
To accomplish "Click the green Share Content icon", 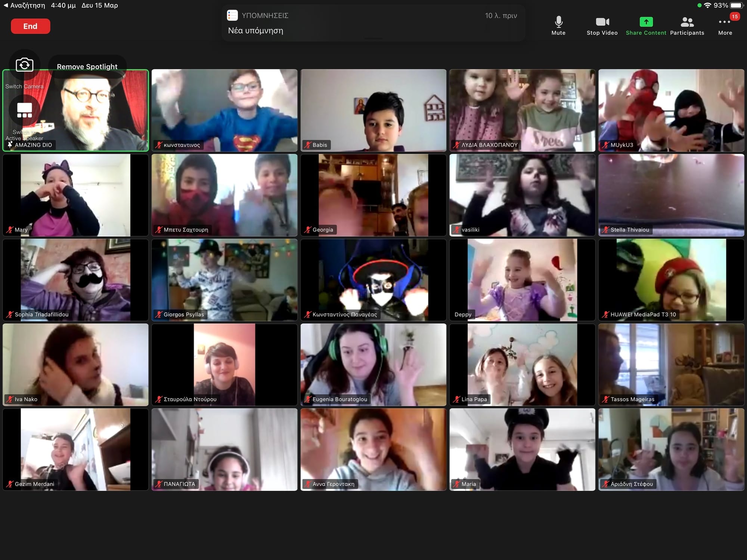I will pos(646,22).
